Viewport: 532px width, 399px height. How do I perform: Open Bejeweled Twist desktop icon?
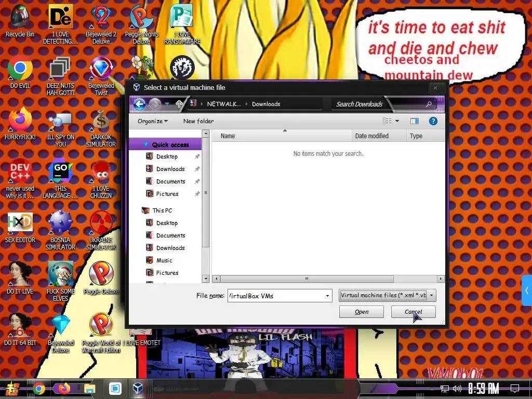[101, 76]
